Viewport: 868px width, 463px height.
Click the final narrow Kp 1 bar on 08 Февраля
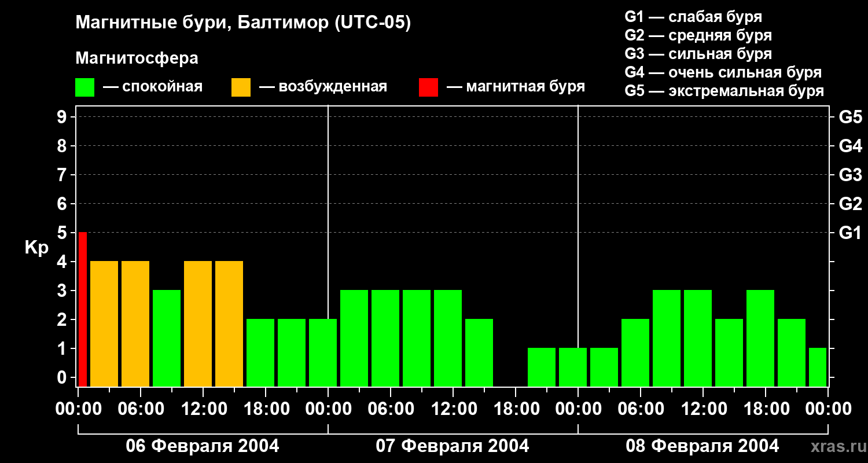pyautogui.click(x=818, y=367)
